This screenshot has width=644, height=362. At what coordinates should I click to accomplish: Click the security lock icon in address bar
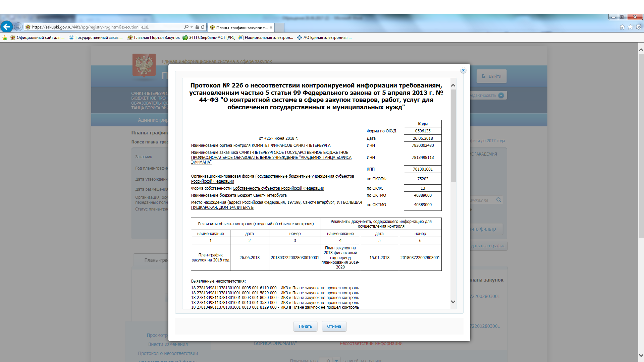[x=197, y=27]
